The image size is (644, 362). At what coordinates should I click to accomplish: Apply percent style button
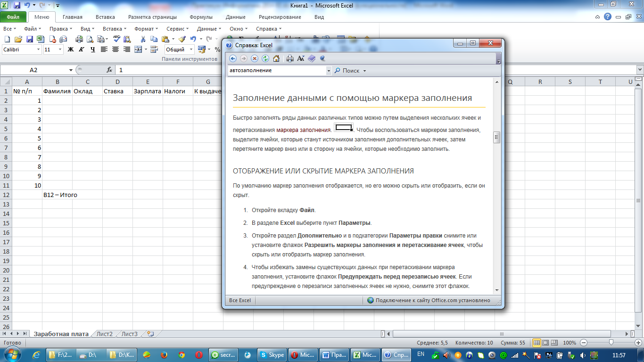pyautogui.click(x=217, y=49)
